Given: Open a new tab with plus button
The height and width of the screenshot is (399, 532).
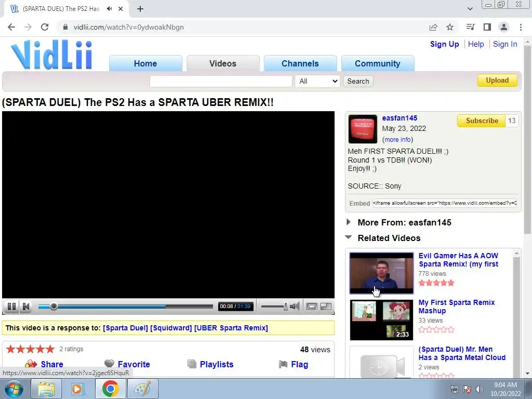Looking at the screenshot, I should point(140,9).
